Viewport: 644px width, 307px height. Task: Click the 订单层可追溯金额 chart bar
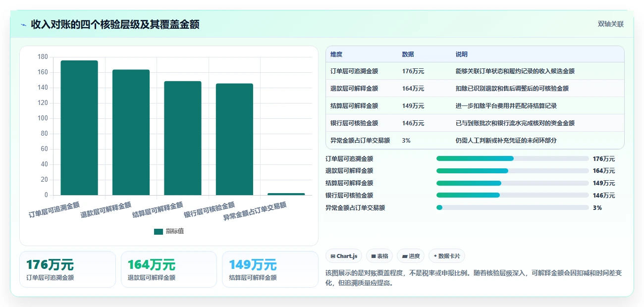79,128
